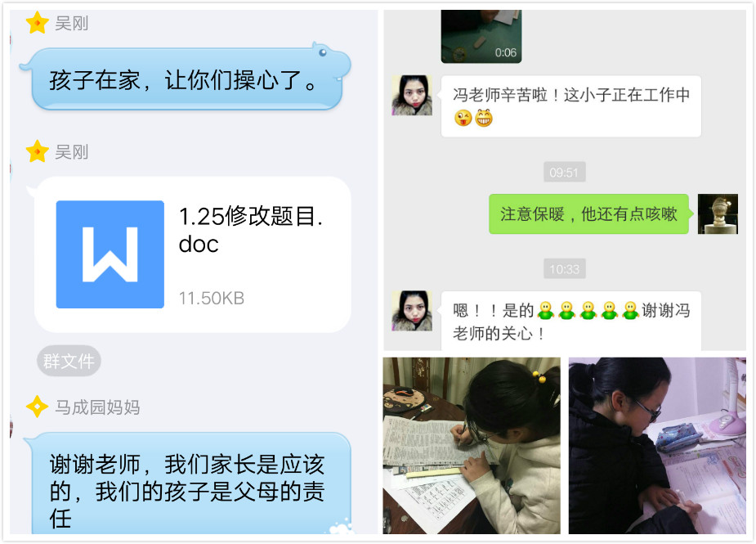
Task: Open photo of girl with glasses studying
Action: (657, 446)
